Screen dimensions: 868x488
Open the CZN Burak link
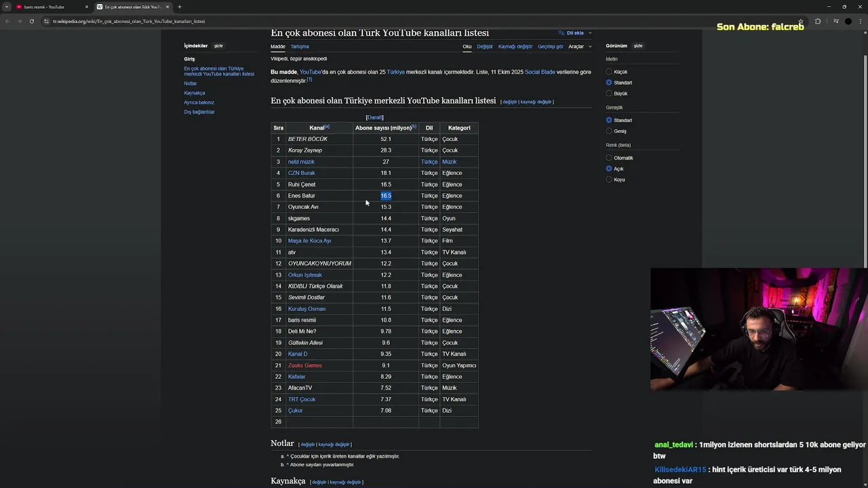click(x=302, y=173)
